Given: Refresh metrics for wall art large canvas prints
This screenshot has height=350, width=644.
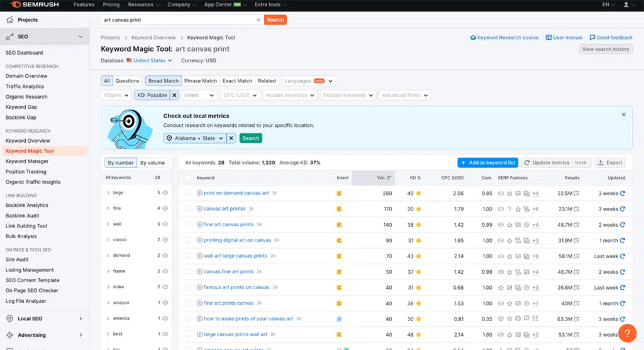Looking at the screenshot, I should coord(623,256).
